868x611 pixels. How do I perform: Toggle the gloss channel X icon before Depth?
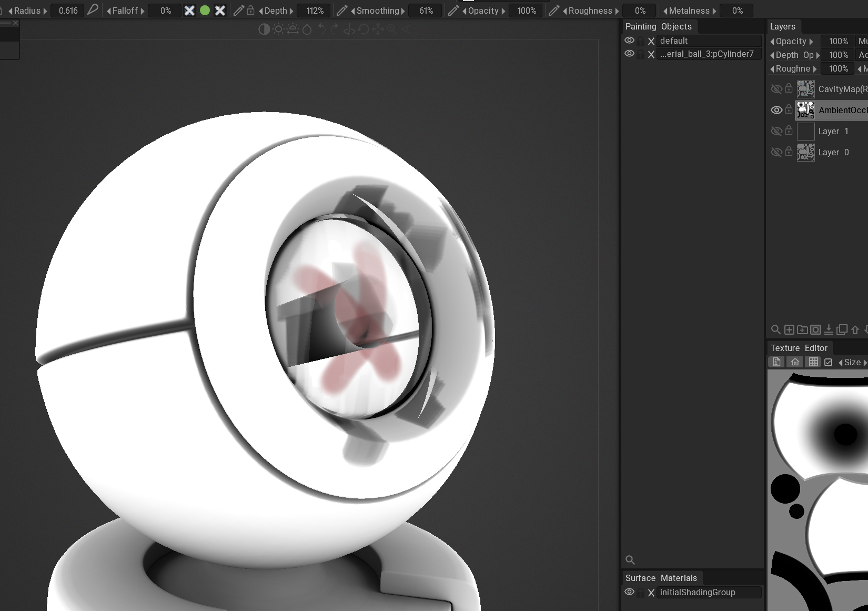(x=220, y=11)
